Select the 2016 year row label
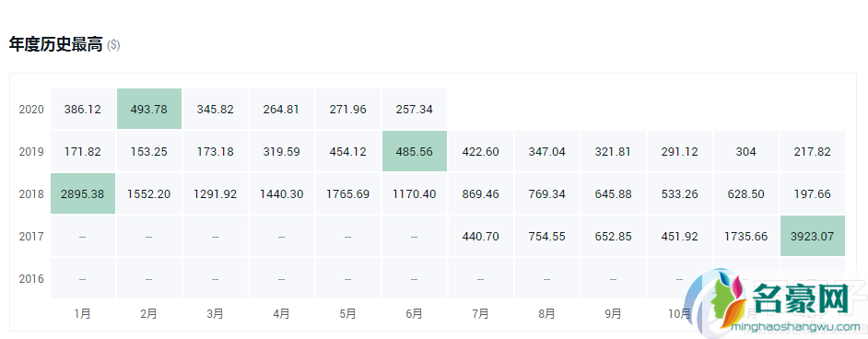This screenshot has height=339, width=868. click(31, 279)
